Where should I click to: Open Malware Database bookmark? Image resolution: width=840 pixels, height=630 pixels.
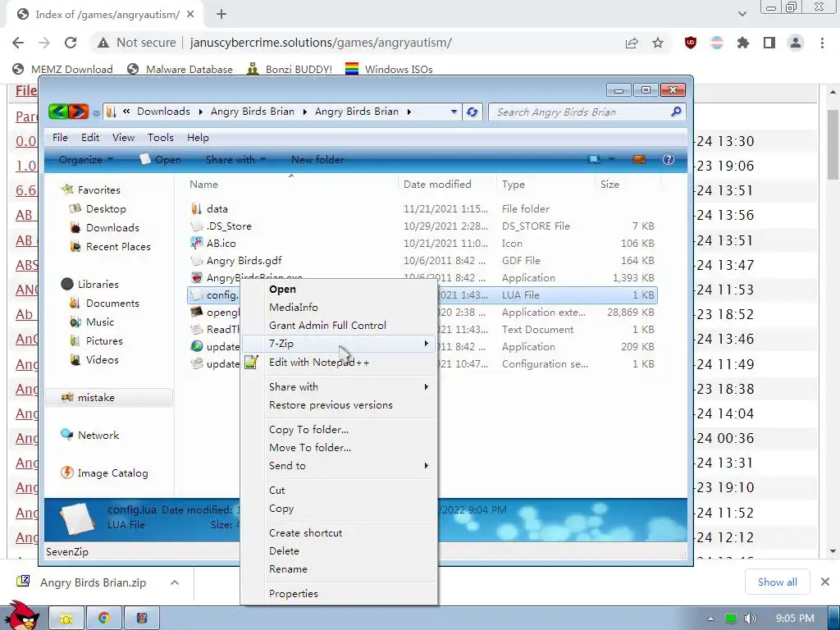[x=180, y=69]
